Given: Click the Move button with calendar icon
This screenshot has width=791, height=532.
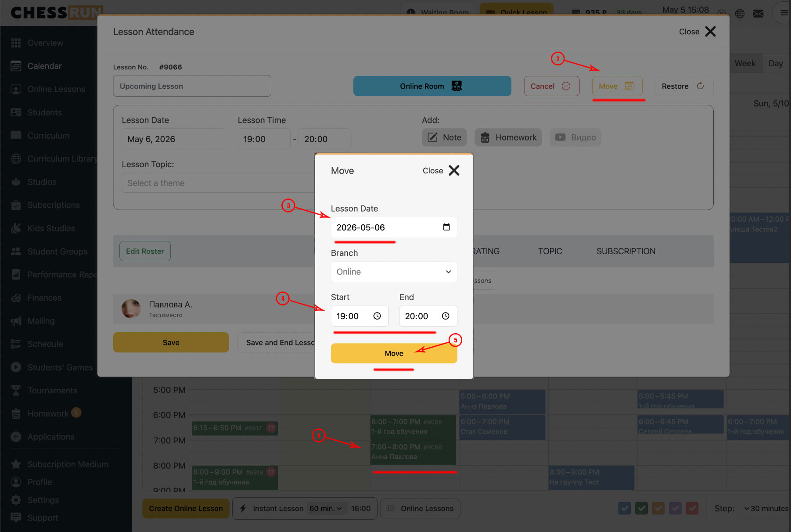Looking at the screenshot, I should coord(617,86).
